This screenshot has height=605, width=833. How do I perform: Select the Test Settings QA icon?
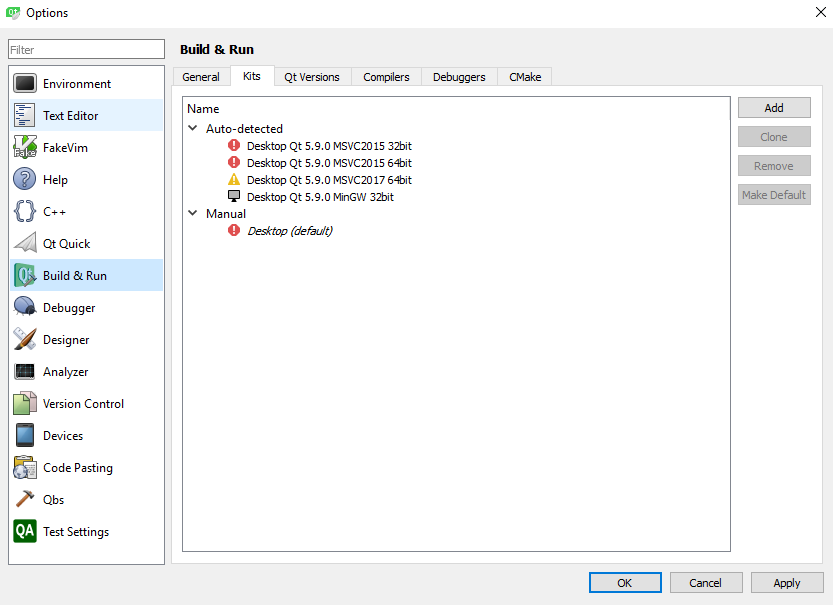[25, 532]
